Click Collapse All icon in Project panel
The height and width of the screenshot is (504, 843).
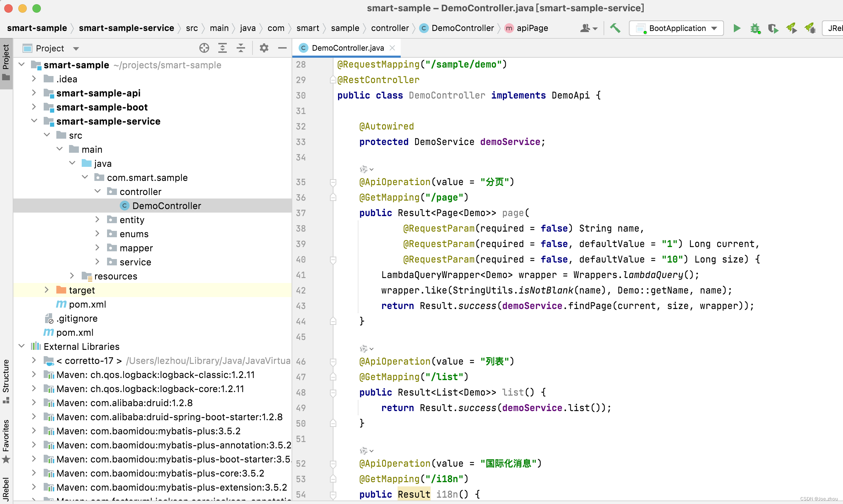(x=241, y=48)
